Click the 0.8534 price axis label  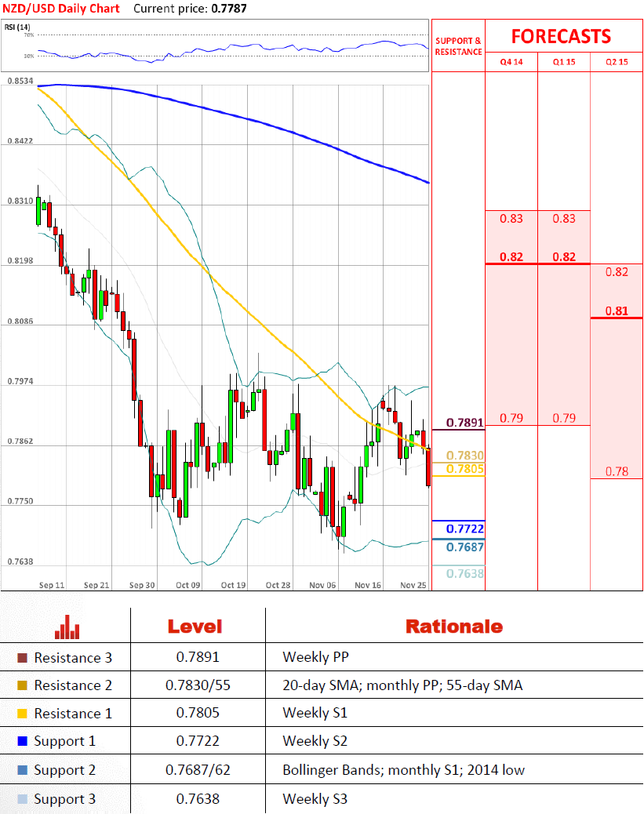pyautogui.click(x=20, y=81)
